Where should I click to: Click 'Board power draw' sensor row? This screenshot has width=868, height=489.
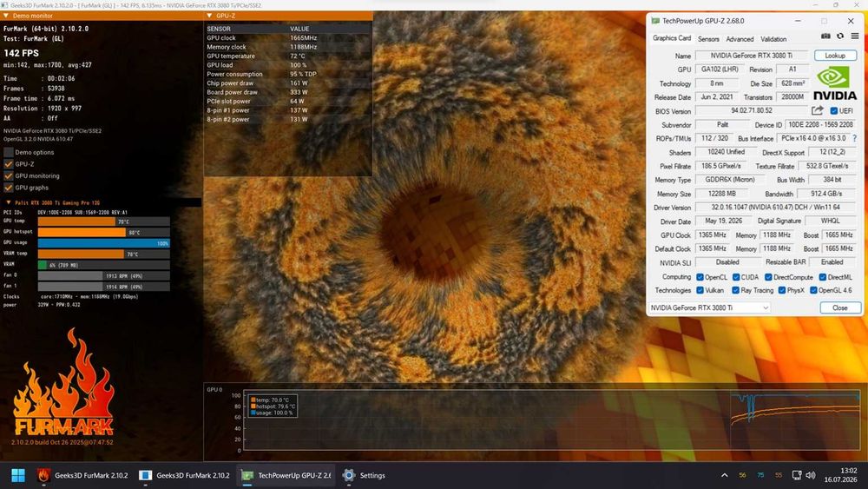click(288, 92)
